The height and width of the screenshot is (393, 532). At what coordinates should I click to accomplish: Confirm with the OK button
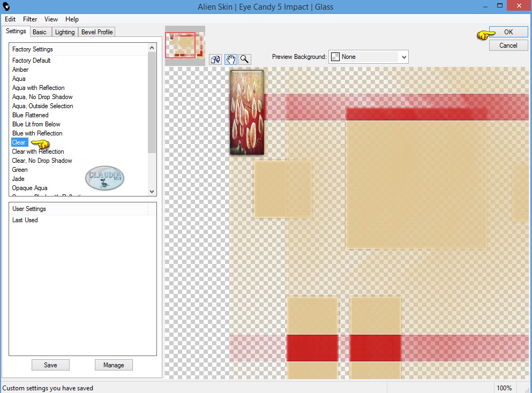(508, 32)
